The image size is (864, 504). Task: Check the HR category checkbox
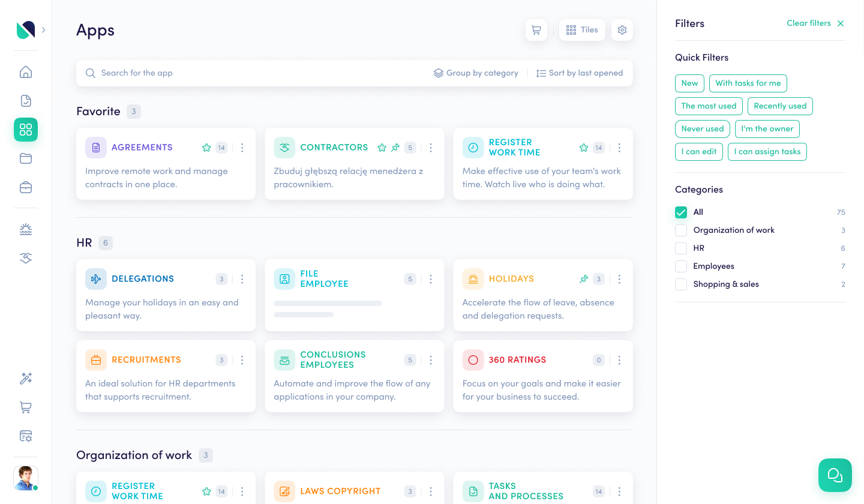(x=681, y=248)
